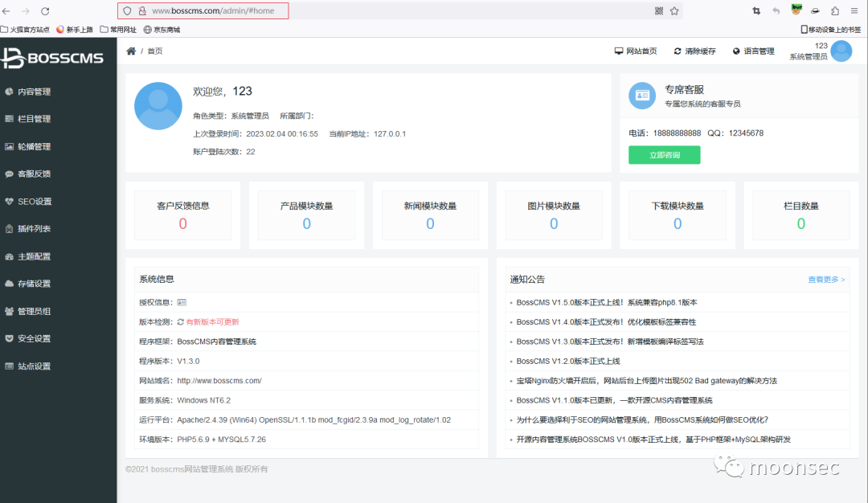Click the address bar padlock icon

point(142,10)
